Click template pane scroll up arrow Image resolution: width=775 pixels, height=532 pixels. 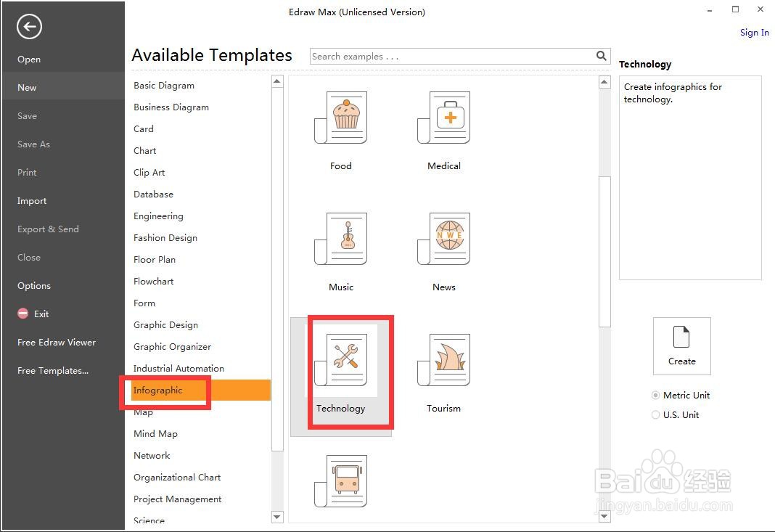point(604,81)
